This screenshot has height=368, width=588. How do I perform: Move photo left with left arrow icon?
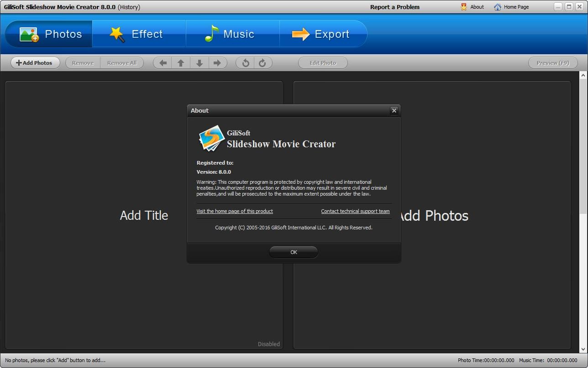pyautogui.click(x=163, y=63)
